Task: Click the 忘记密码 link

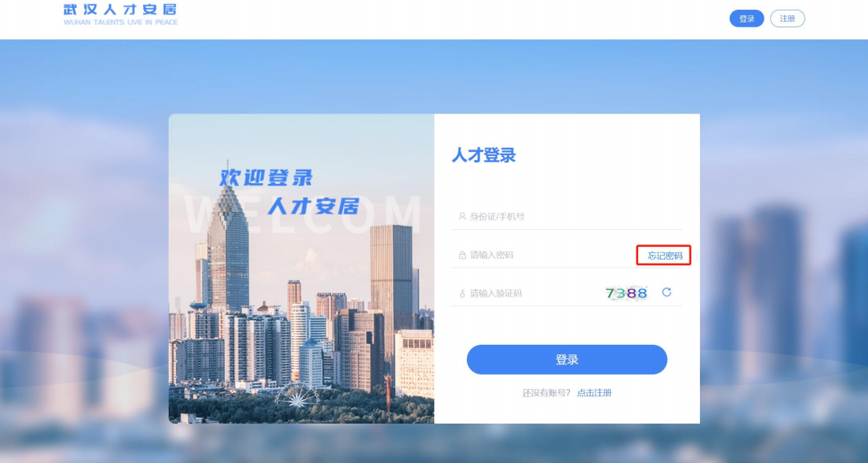Action: pos(665,256)
